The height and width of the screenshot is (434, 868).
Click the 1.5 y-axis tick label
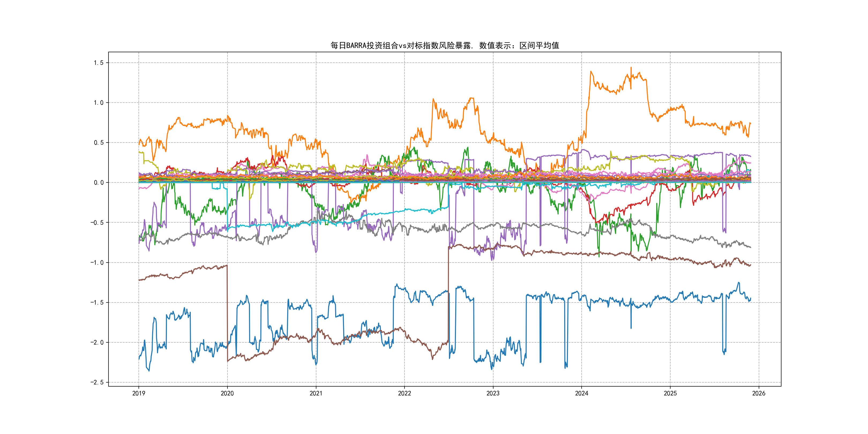click(x=98, y=63)
